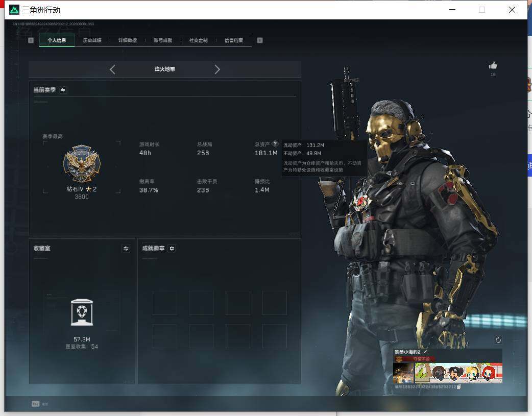532x416 pixels.
Task: Click the 48h game duration value
Action: tap(145, 153)
